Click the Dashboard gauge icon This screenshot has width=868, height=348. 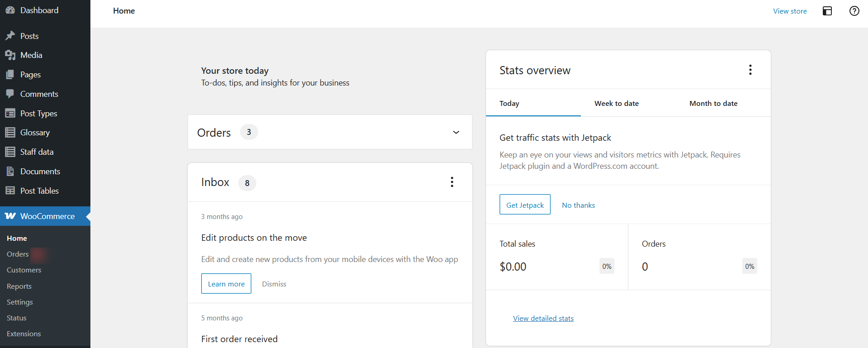click(10, 10)
